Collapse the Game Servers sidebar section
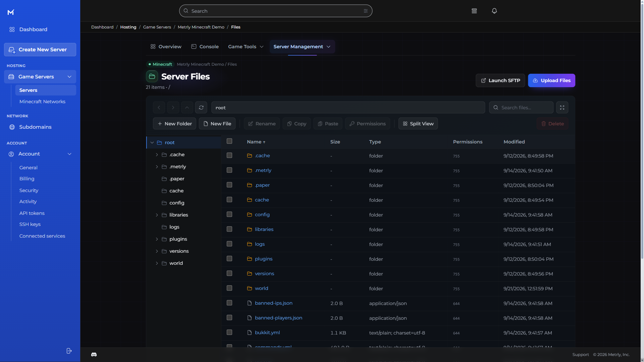 tap(69, 77)
